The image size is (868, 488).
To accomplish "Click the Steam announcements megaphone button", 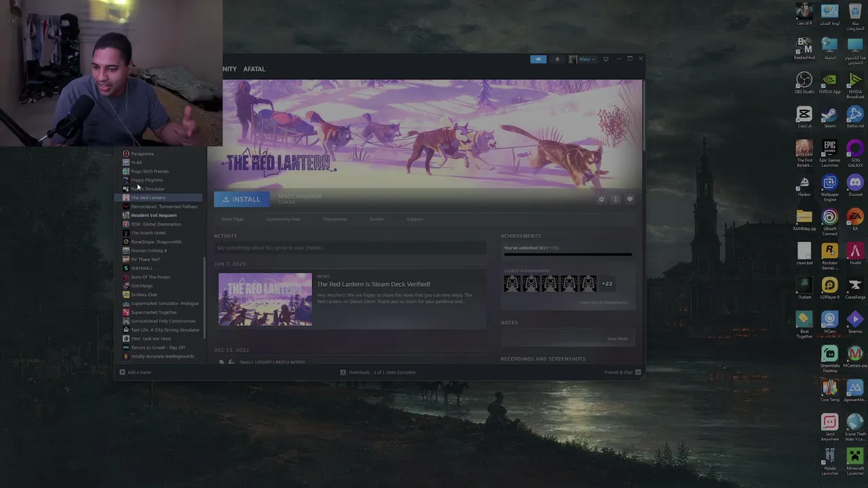I will pyautogui.click(x=538, y=59).
